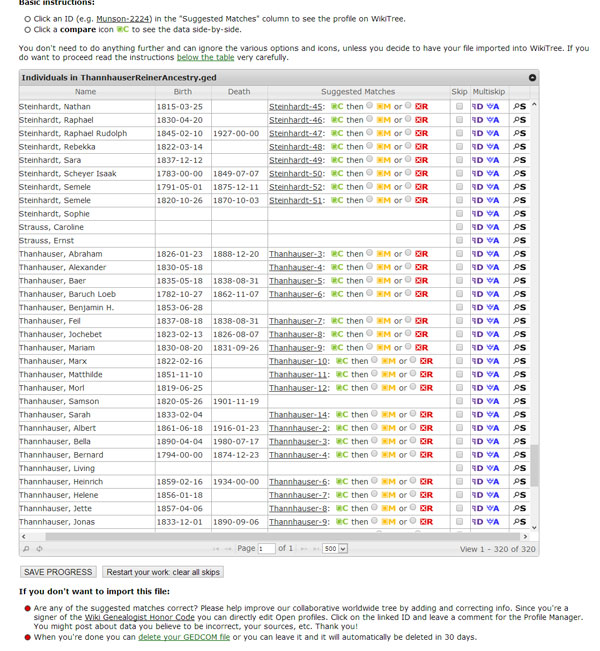Screen dimensions: 600x651
Task: Click table scroll-down arrow
Action: (534, 528)
